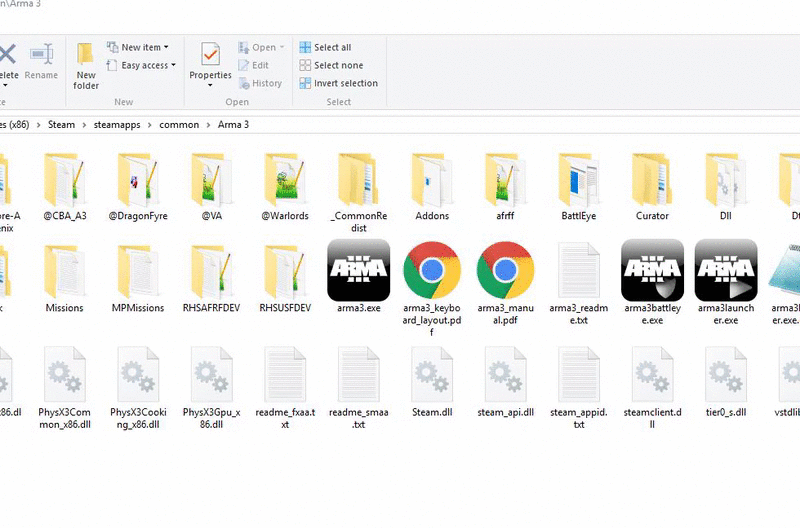800x528 pixels.
Task: Expand the breadcrumb chevron after common
Action: [x=208, y=125]
